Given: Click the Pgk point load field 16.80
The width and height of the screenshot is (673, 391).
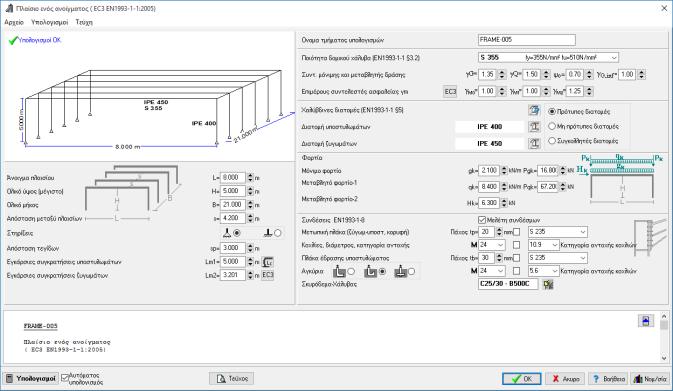Looking at the screenshot, I should point(547,170).
